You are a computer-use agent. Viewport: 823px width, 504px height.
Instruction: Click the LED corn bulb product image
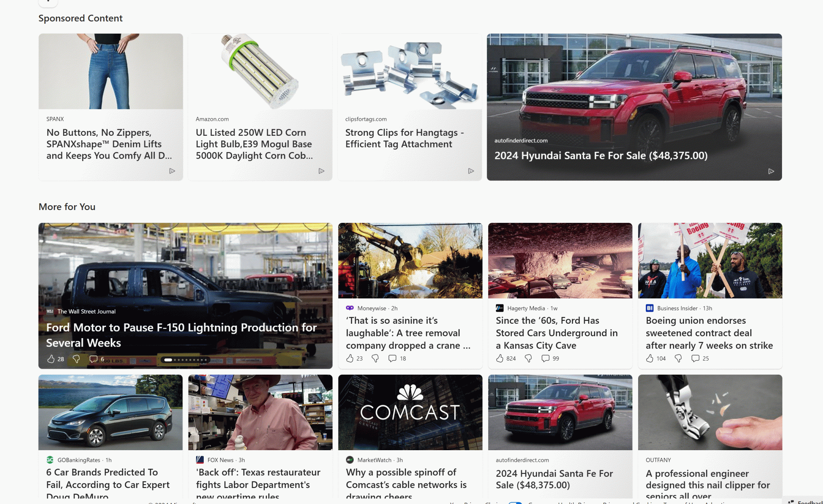[260, 71]
